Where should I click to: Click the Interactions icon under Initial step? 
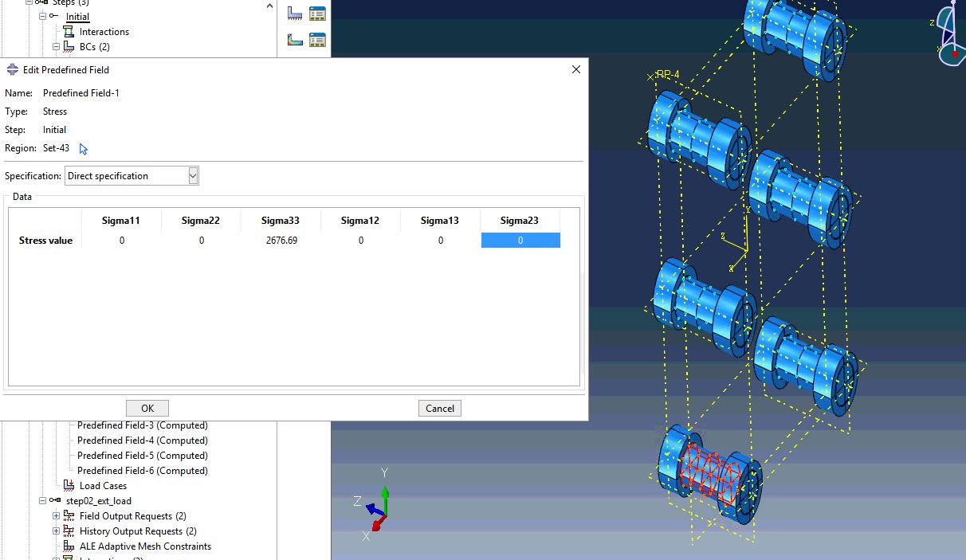pyautogui.click(x=69, y=32)
